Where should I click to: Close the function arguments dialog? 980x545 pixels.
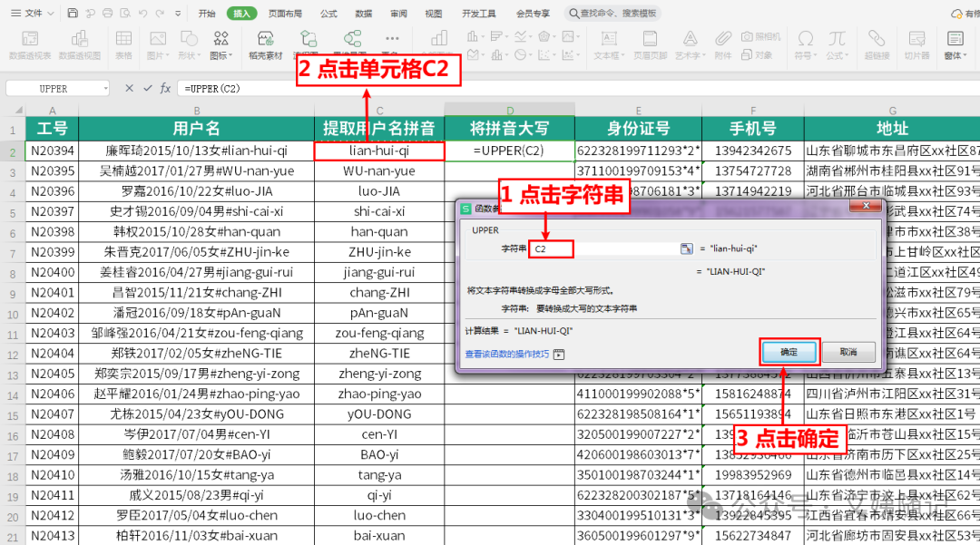point(866,205)
